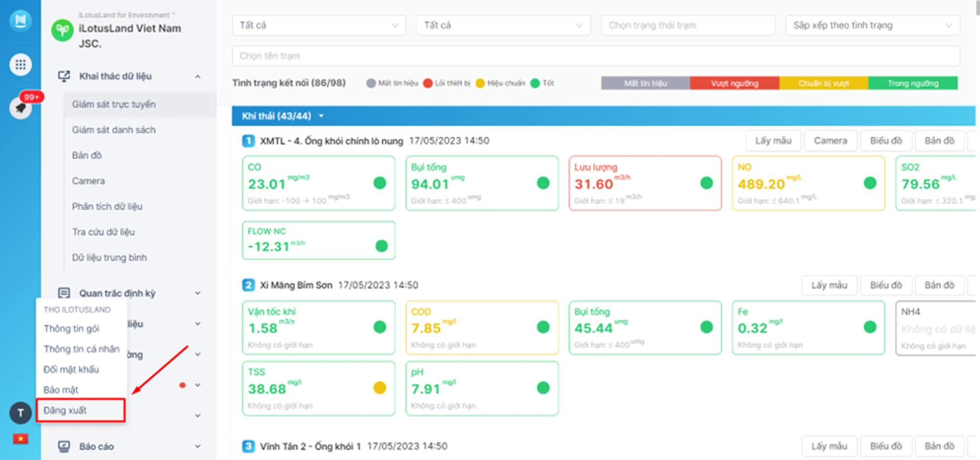Image resolution: width=980 pixels, height=460 pixels.
Task: Click green status dot on Lưu lượng card
Action: point(707,183)
